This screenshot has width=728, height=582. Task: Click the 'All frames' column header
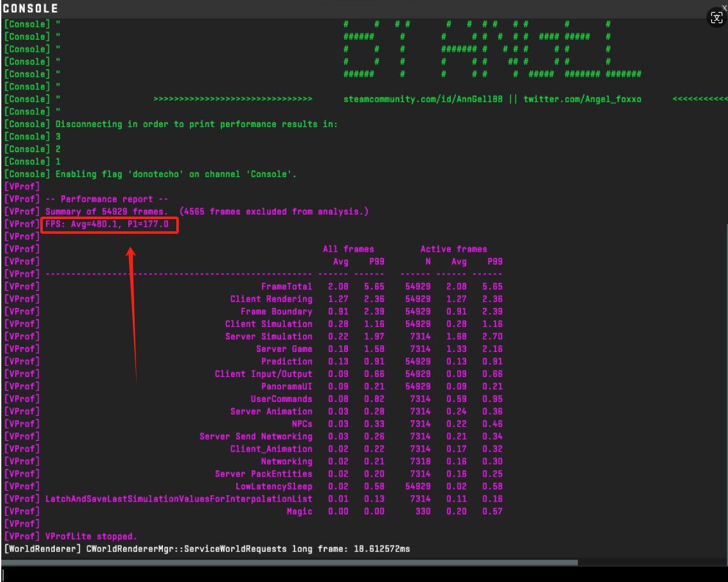coord(348,249)
